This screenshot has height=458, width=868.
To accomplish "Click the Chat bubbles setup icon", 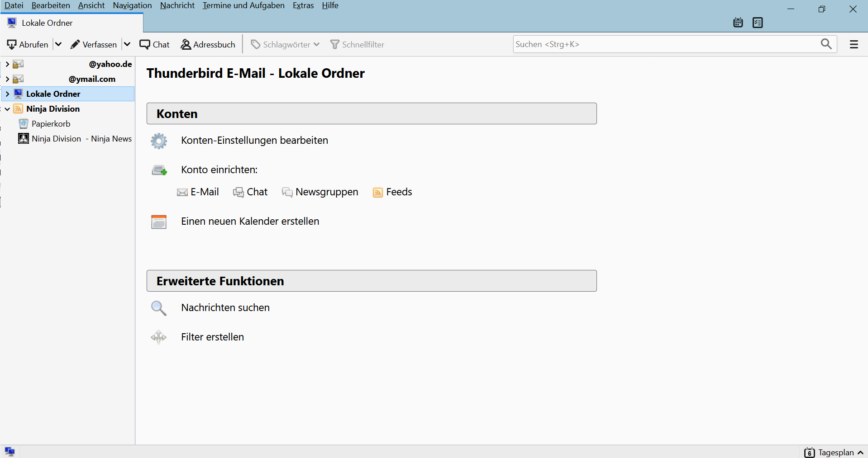I will [238, 193].
